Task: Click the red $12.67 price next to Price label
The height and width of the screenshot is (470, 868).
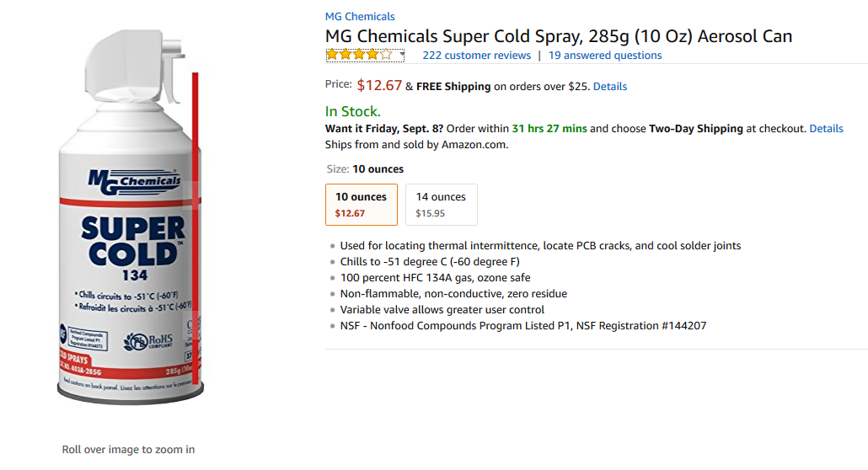Action: (379, 85)
